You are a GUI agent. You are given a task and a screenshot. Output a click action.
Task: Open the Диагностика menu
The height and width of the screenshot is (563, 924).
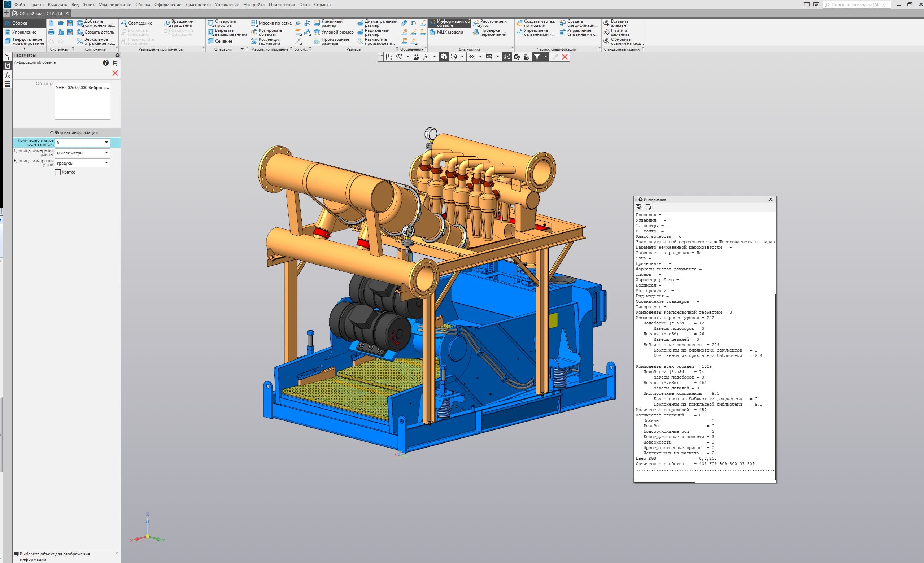198,4
